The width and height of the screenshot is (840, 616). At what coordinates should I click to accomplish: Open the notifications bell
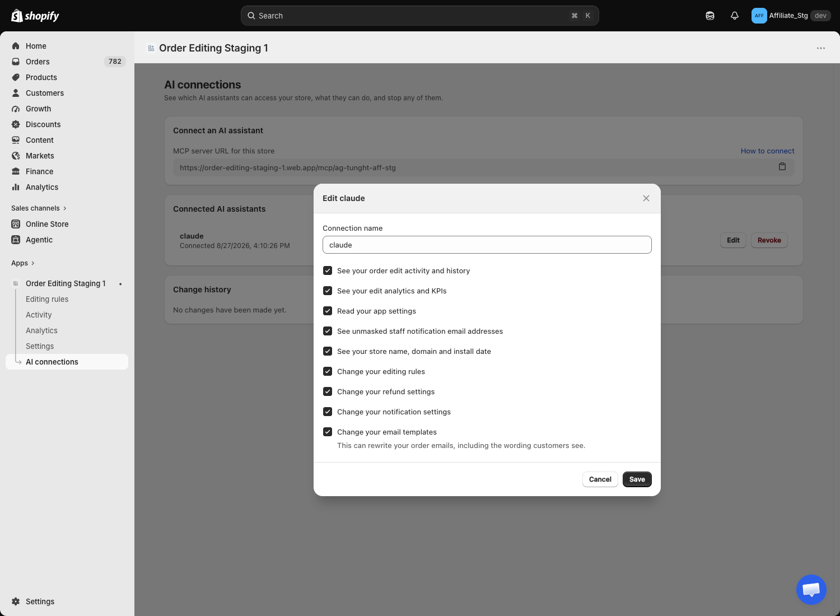point(735,16)
